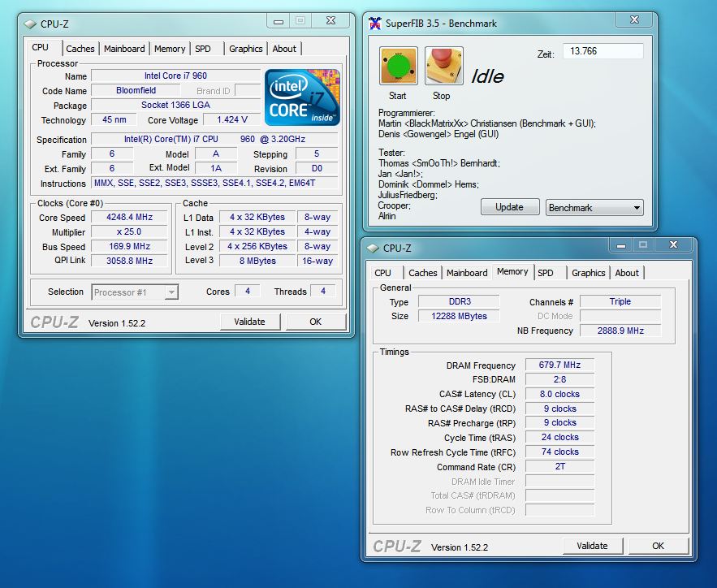Click the Level 2 cache value 4 x 256 KBytes

[257, 246]
